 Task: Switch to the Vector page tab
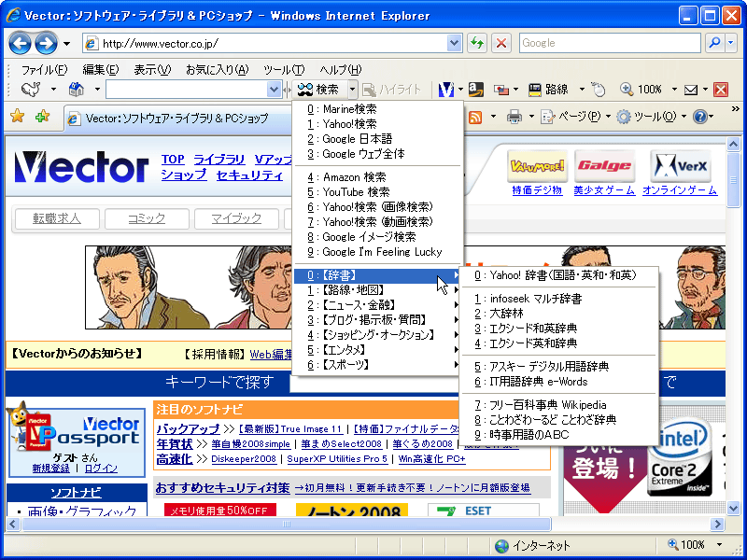click(177, 119)
